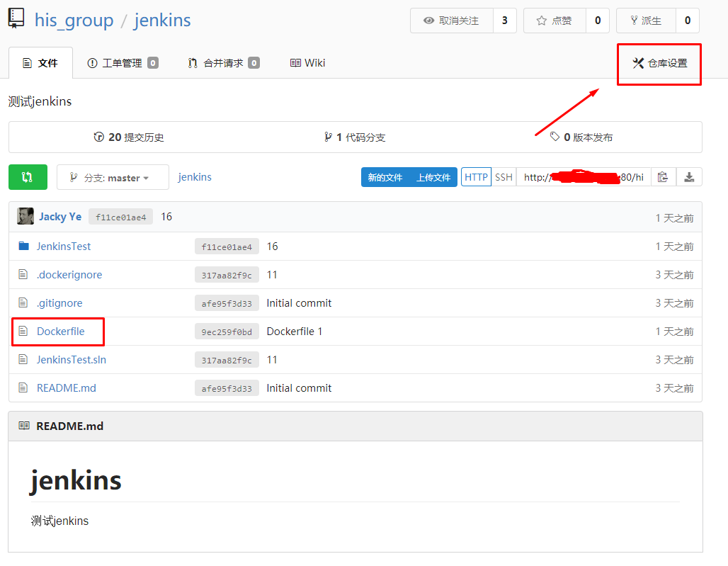The image size is (728, 566).
Task: Expand the 分支: master branch dropdown
Action: pyautogui.click(x=113, y=177)
